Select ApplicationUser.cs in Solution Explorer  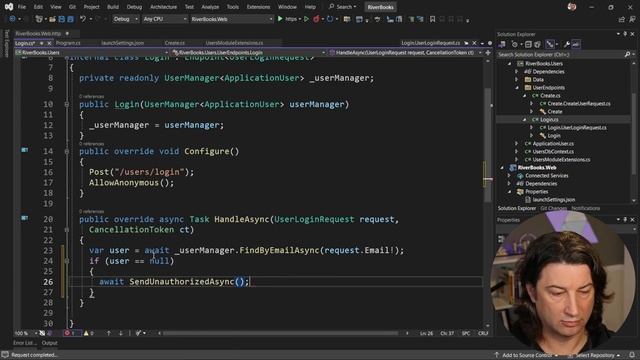pyautogui.click(x=553, y=144)
